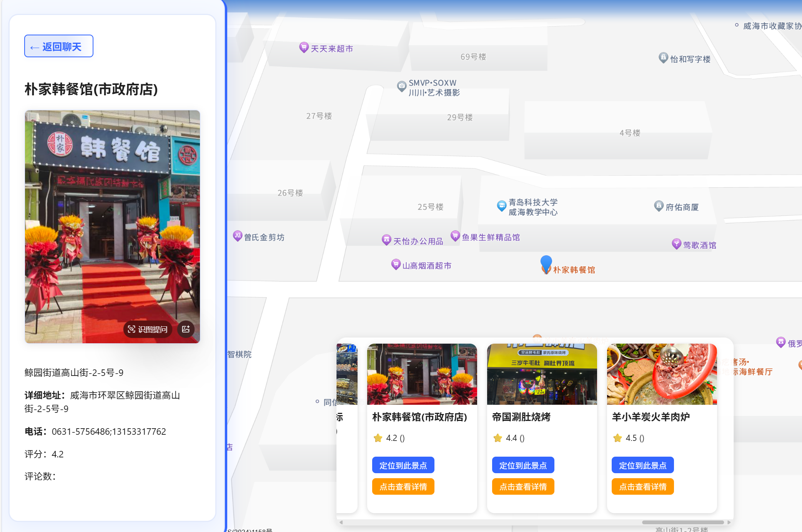Click the 羊小羊炭火羊肉炉 food thumbnail

pyautogui.click(x=662, y=374)
